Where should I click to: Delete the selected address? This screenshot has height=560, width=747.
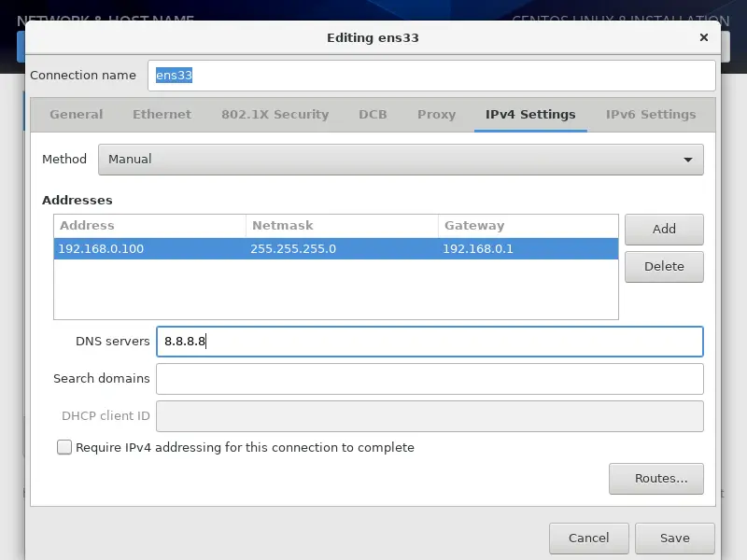coord(664,267)
